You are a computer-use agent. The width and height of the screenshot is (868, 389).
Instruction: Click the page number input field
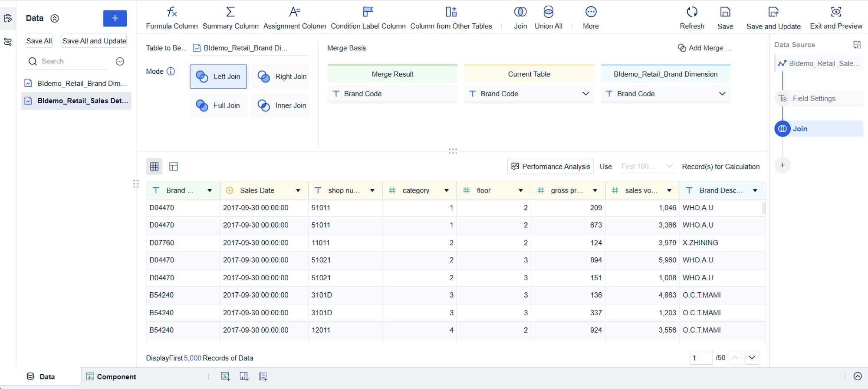point(700,358)
